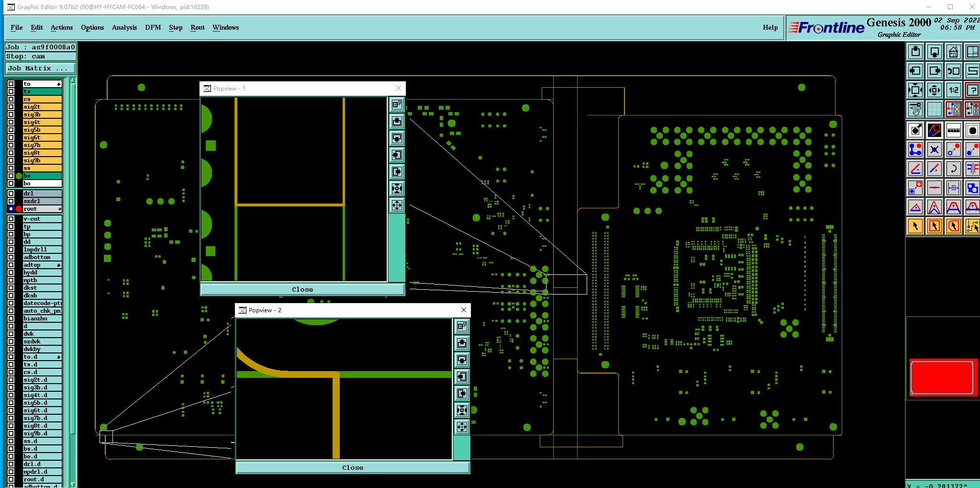Click the Close button in Popview 2

tap(353, 467)
